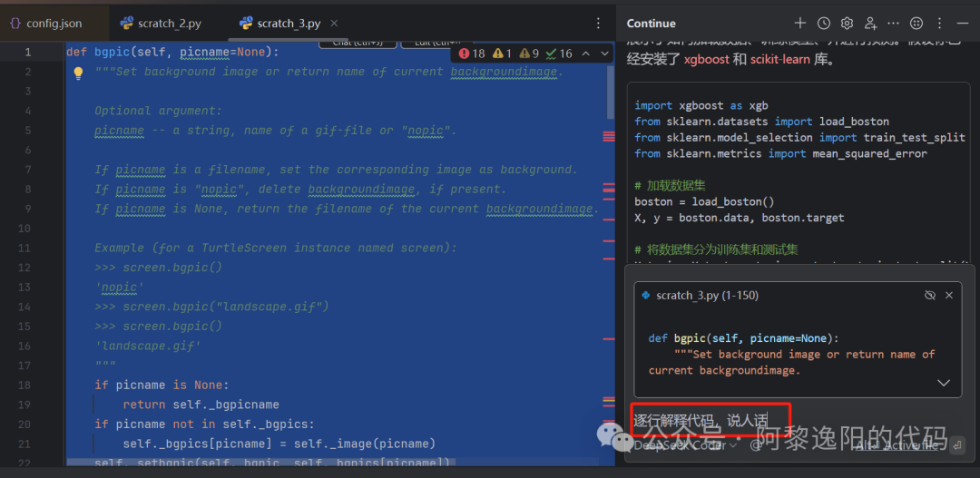Expand the code snippet preview chevron
The image size is (980, 478).
(944, 383)
